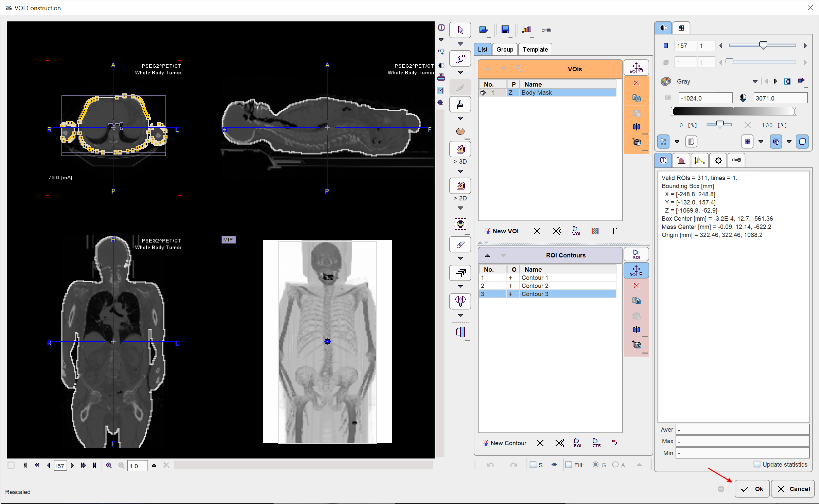
Task: Click the interpolation grid icon button
Action: (x=747, y=142)
